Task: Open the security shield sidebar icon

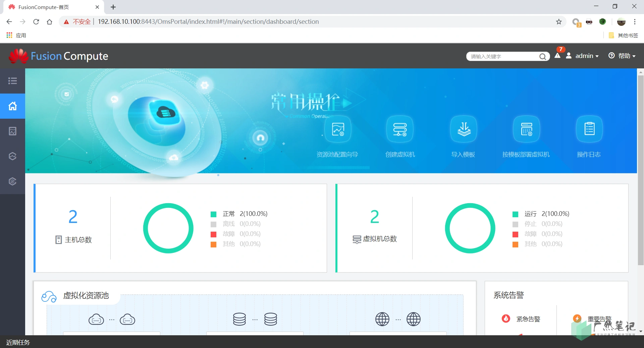Action: coord(12,181)
